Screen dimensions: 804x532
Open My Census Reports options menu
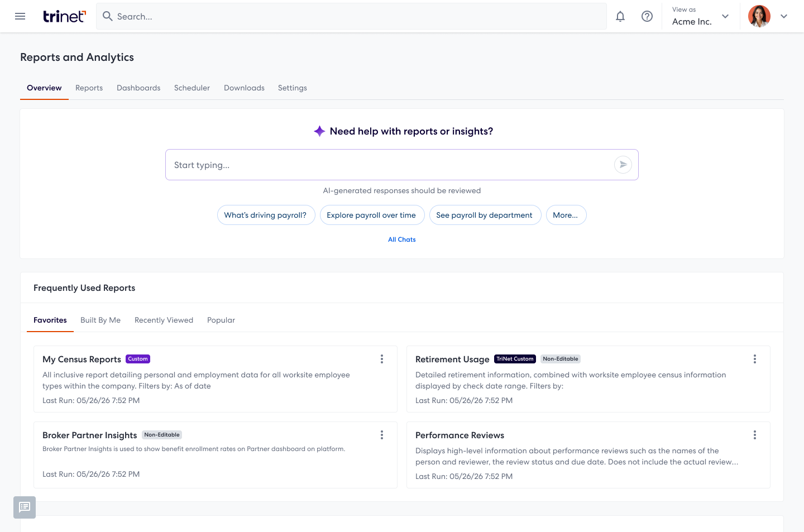point(382,359)
